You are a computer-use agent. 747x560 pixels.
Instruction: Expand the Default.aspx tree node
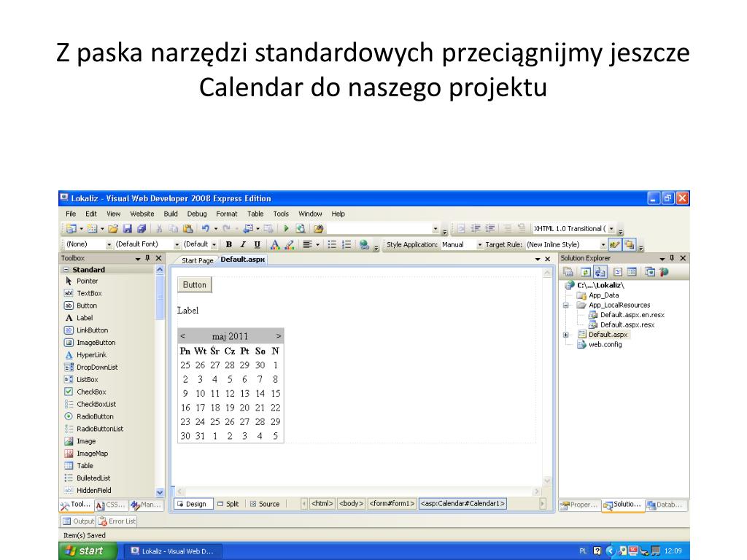click(x=566, y=335)
